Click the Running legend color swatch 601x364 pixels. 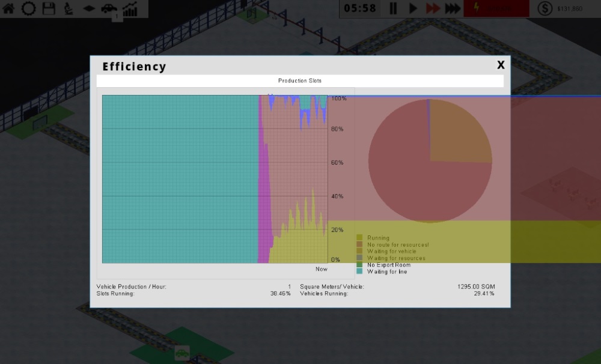click(359, 237)
